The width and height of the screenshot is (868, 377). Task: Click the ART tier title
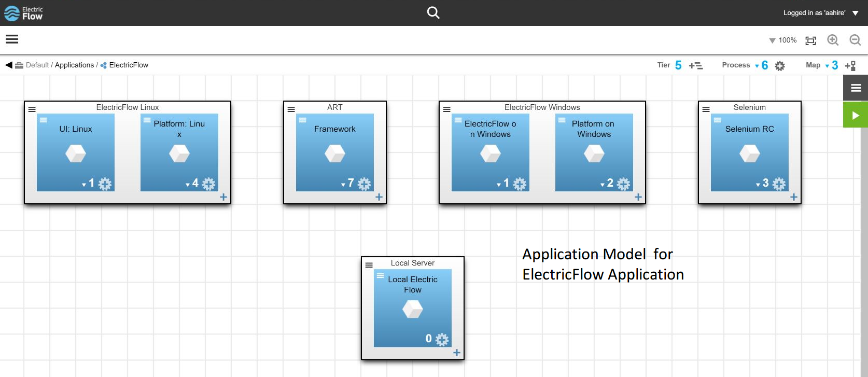pyautogui.click(x=335, y=107)
